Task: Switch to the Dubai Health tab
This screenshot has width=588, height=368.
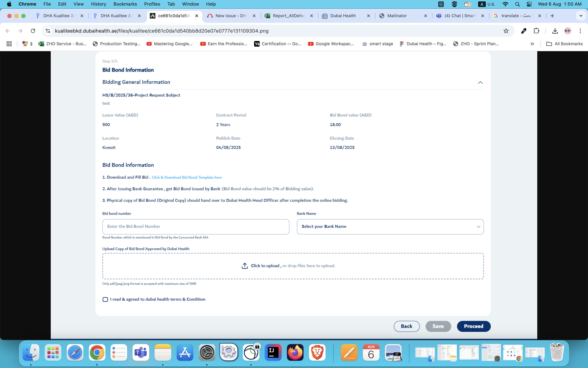Action: [343, 16]
